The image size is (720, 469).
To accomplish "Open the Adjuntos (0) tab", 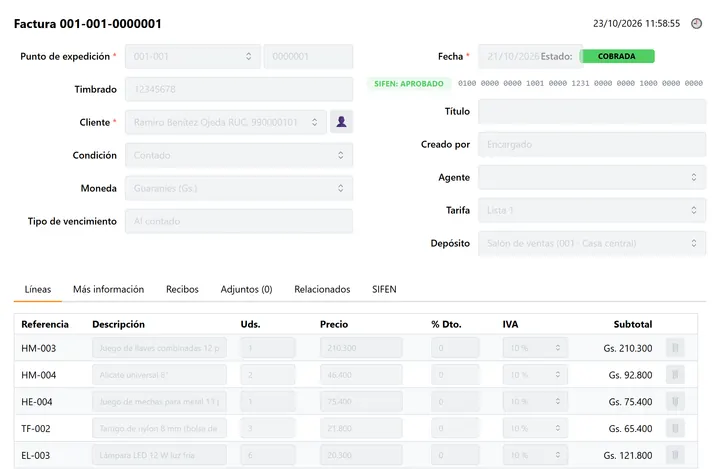I will click(x=246, y=289).
